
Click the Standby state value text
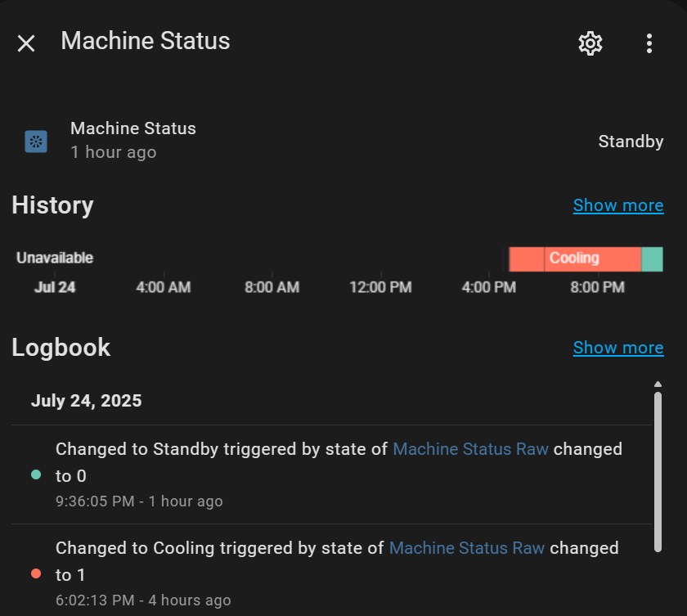(630, 142)
